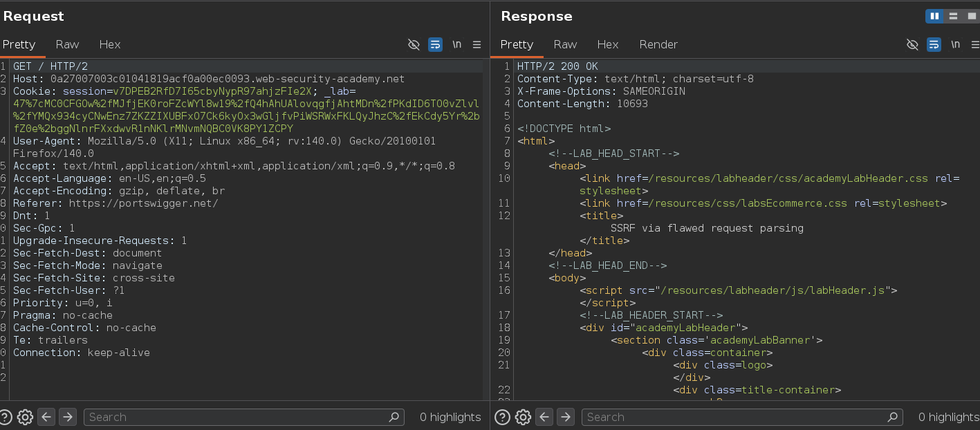Click the 'Pragma: no-cache' line
980x430 pixels.
pos(63,315)
